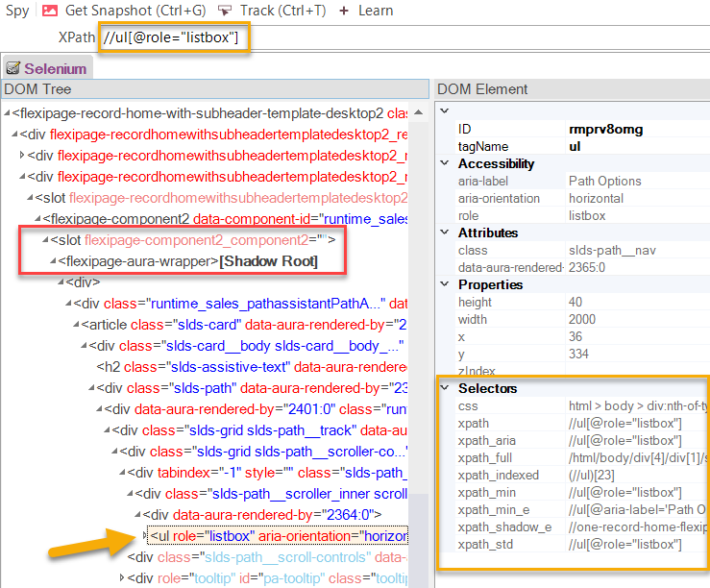Collapse the flexipage-aura-wrapper Shadow Root node
710x588 pixels.
(53, 260)
